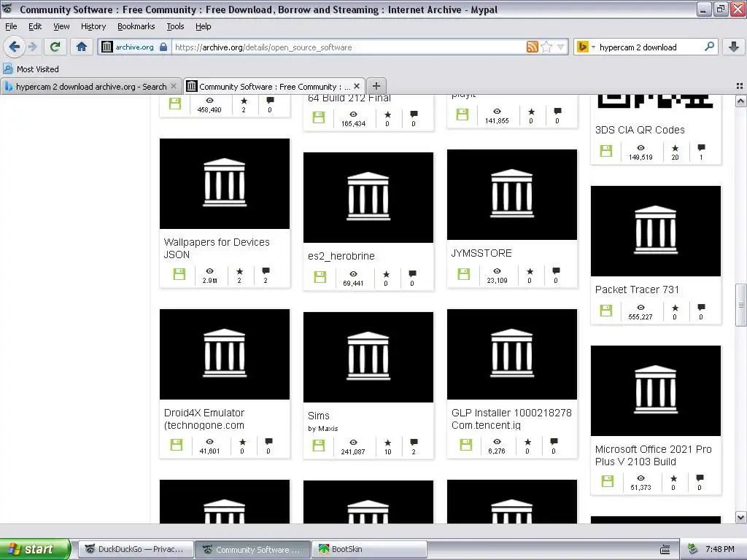Open the bookmark star dropdown arrow
Viewport: 747px width, 560px height.
[561, 47]
